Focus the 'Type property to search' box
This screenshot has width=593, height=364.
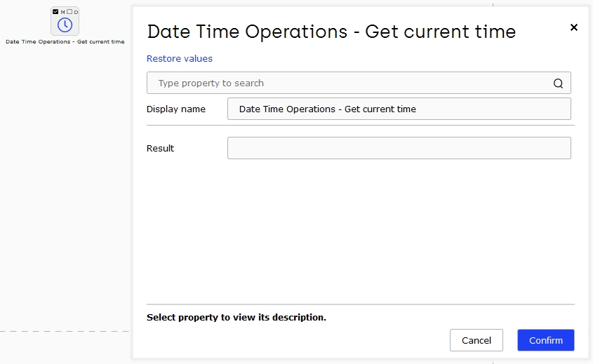point(359,83)
